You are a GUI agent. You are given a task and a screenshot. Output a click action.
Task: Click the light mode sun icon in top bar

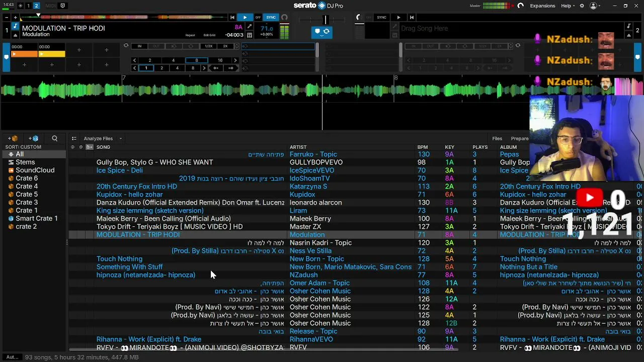tap(20, 6)
